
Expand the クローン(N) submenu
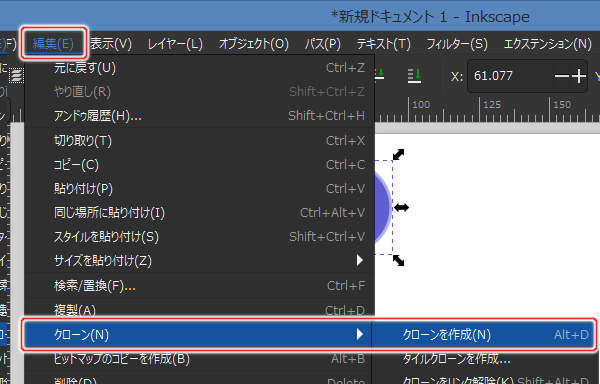pyautogui.click(x=198, y=335)
